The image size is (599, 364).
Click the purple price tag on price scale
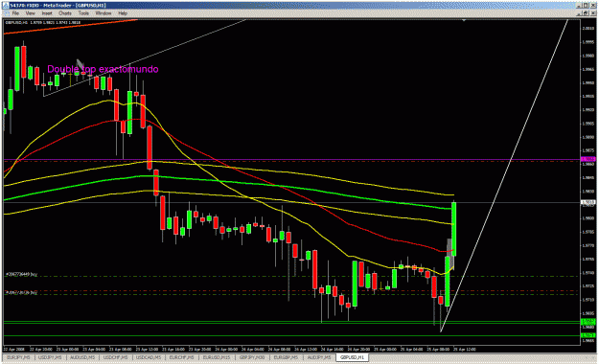coord(587,159)
